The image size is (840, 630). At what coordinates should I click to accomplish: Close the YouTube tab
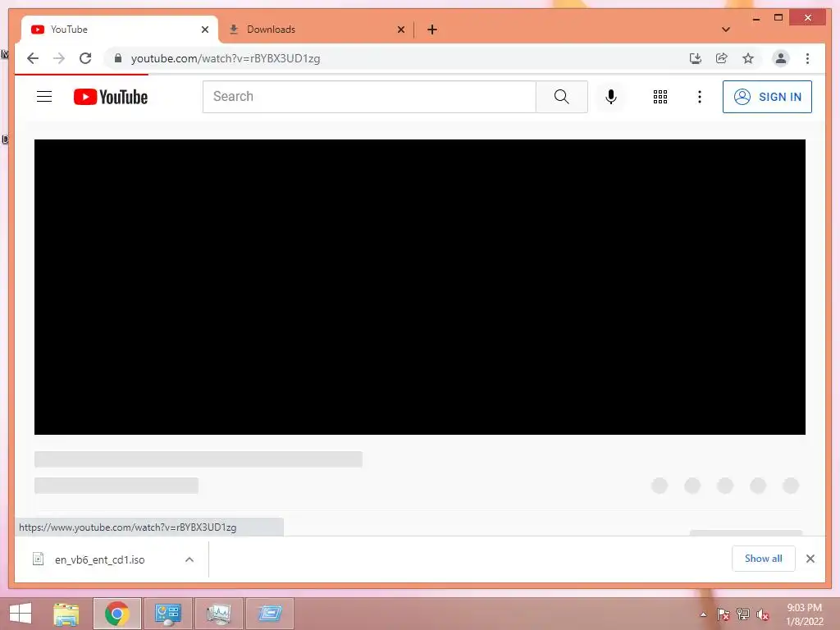pos(204,30)
